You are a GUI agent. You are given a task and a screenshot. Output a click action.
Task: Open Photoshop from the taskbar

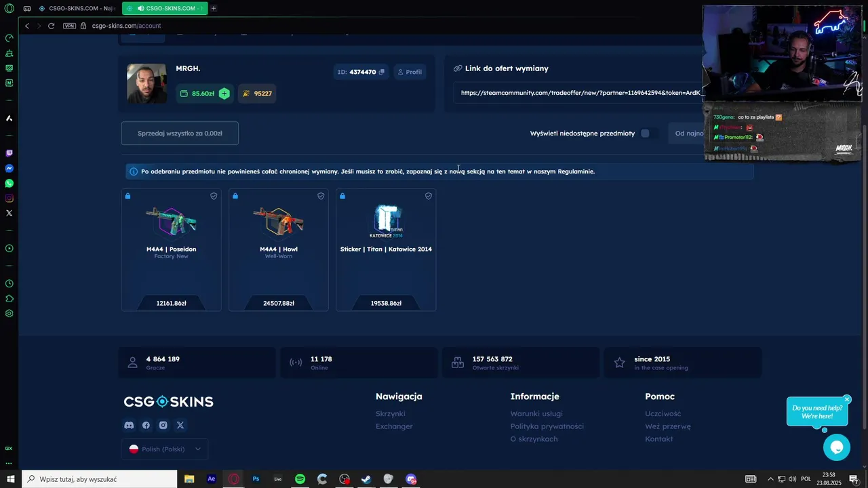pos(256,479)
